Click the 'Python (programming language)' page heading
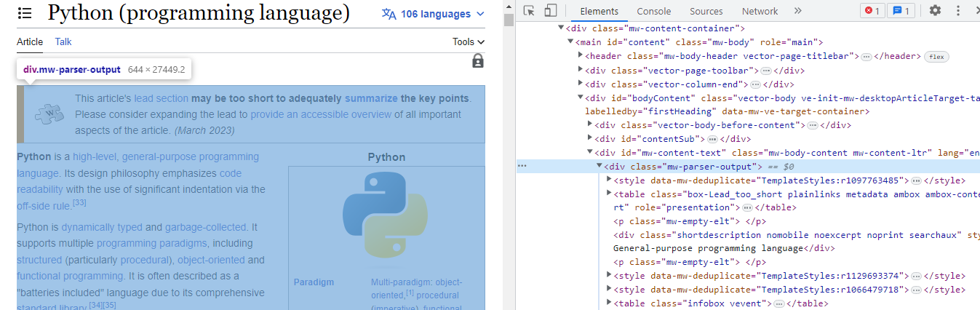The image size is (980, 310). click(199, 12)
